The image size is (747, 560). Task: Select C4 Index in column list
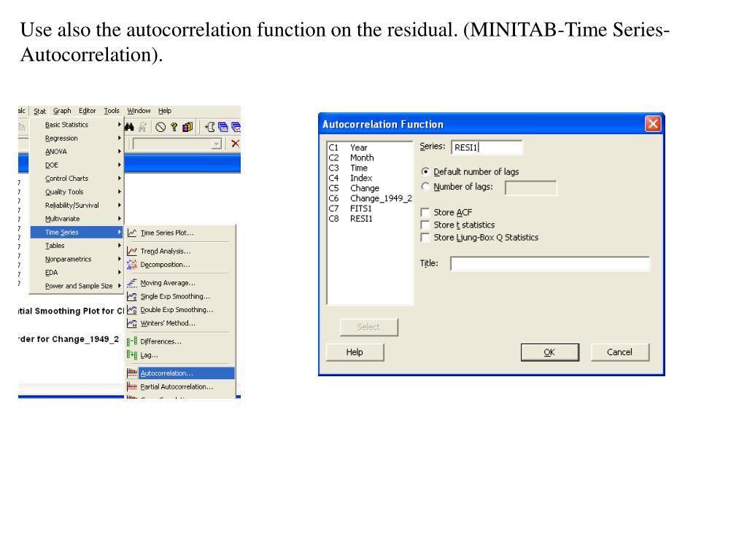point(351,178)
